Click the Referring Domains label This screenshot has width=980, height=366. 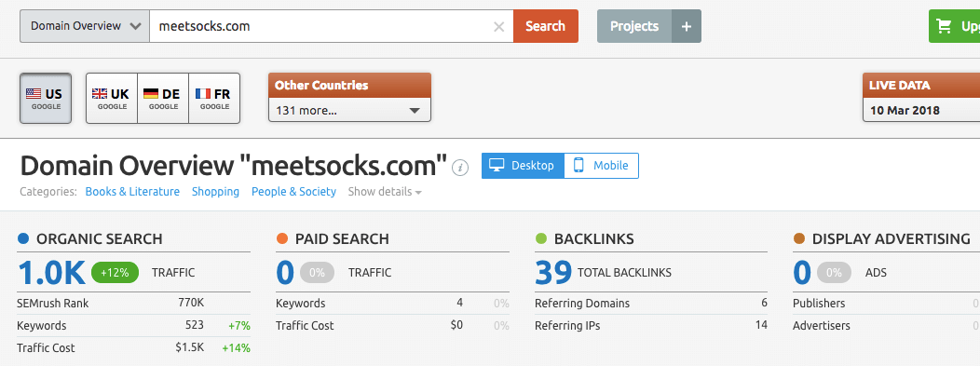click(x=582, y=304)
